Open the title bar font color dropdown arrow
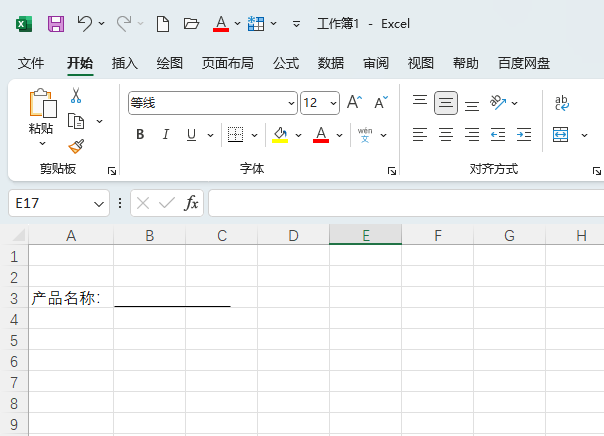 [238, 23]
